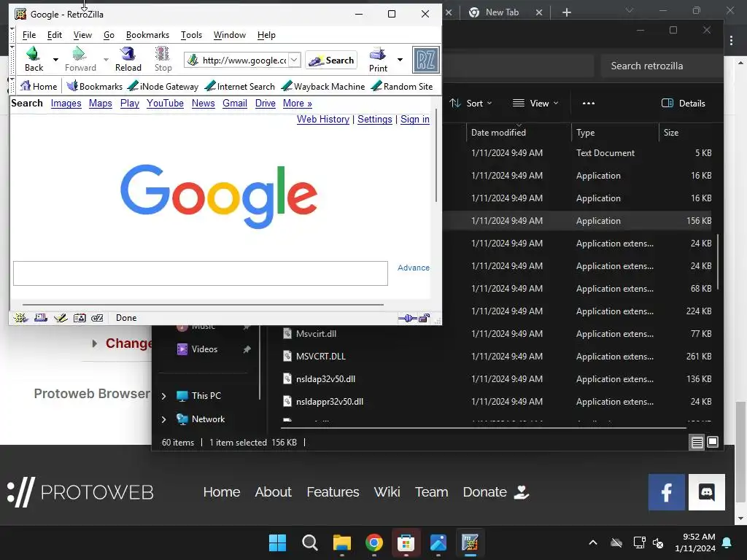Image resolution: width=747 pixels, height=560 pixels.
Task: Click the Print icon in RetroZilla
Action: click(378, 60)
